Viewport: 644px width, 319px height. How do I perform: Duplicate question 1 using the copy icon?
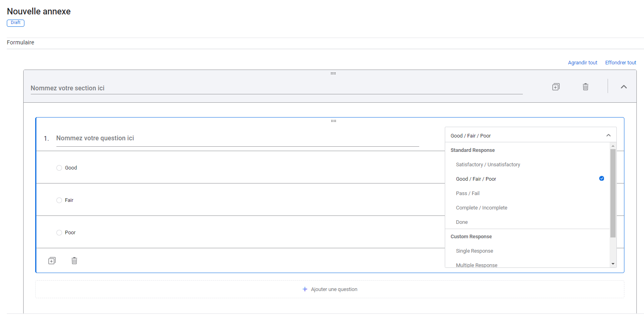pyautogui.click(x=52, y=261)
